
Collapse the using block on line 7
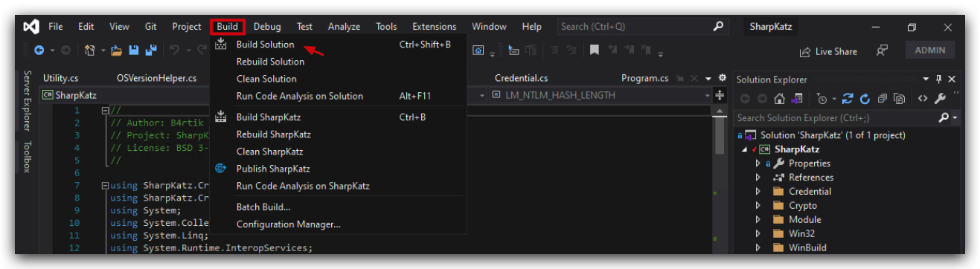coord(105,185)
